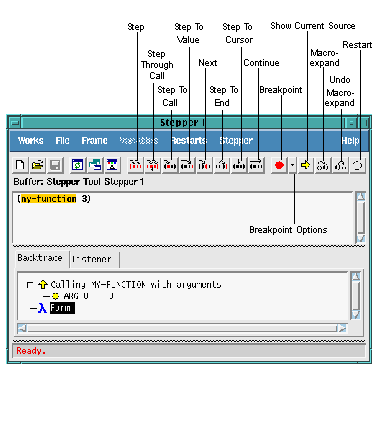Click the Step To Cursor button
Screen dimensions: 383x427
point(239,165)
